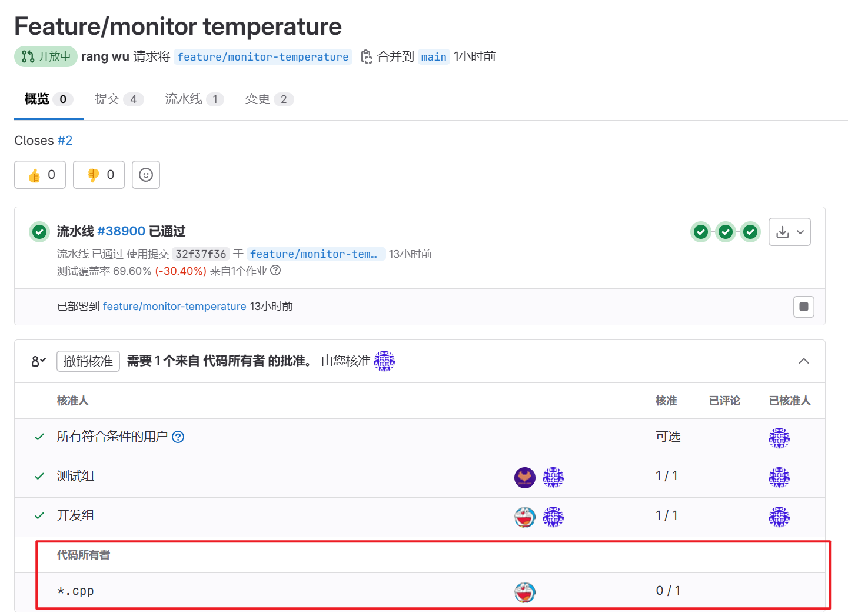Click the last pipeline mini-graph stage icon
The width and height of the screenshot is (848, 616).
750,232
